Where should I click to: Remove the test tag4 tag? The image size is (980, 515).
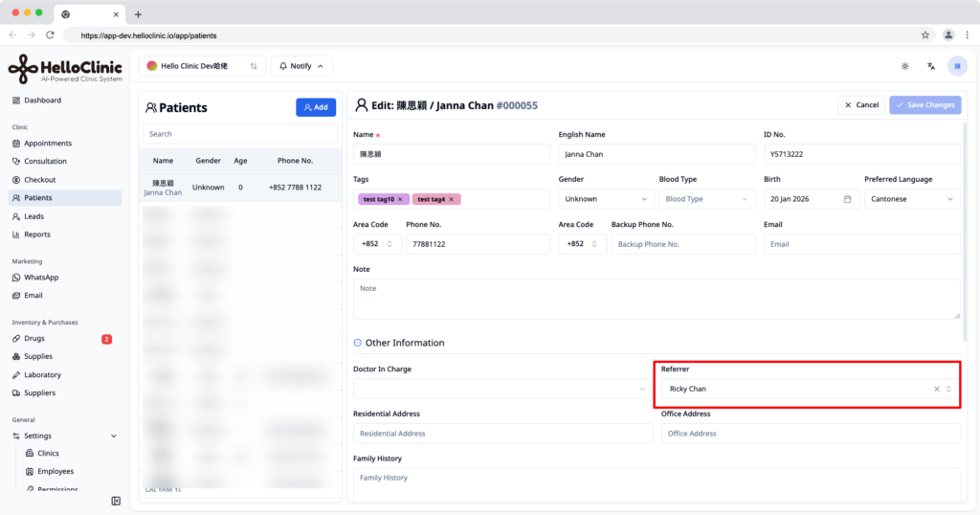[452, 199]
